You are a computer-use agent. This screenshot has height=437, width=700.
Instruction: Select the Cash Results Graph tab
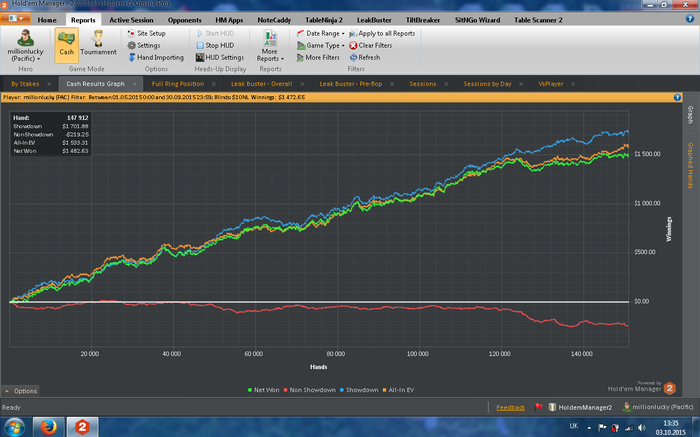[x=96, y=84]
